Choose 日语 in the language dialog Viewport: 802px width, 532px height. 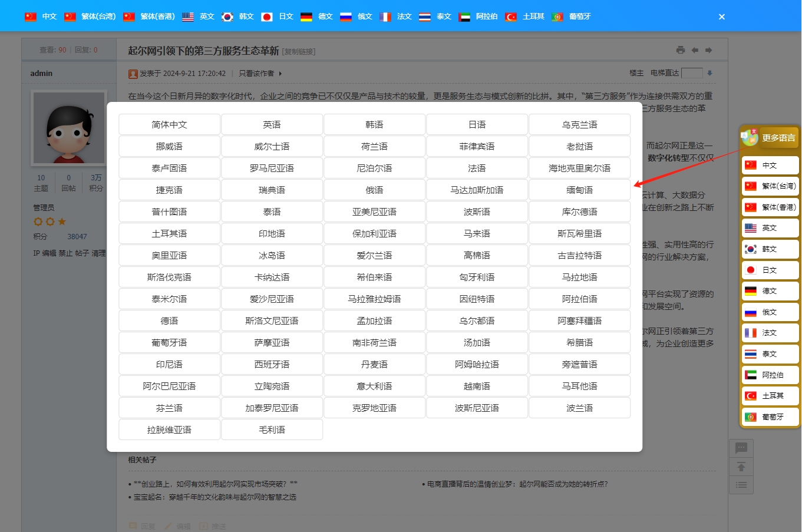click(477, 124)
